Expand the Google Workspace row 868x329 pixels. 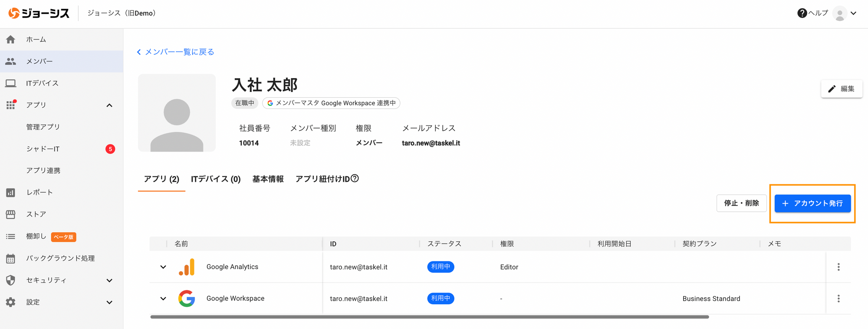pos(163,299)
